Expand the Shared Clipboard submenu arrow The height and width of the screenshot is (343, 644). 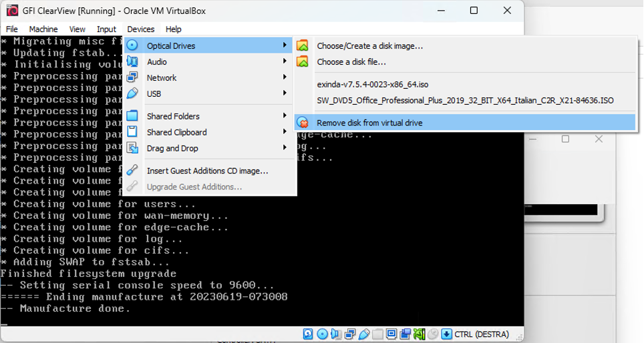coord(285,131)
